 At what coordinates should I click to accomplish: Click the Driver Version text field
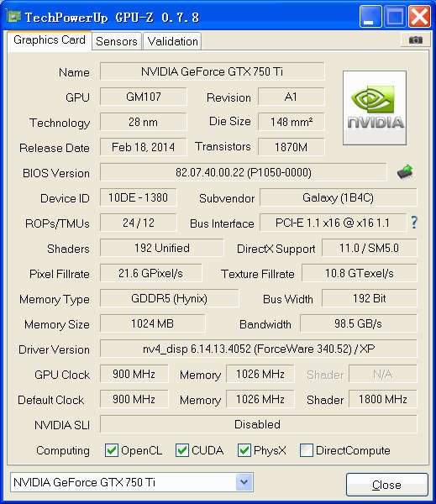(259, 349)
